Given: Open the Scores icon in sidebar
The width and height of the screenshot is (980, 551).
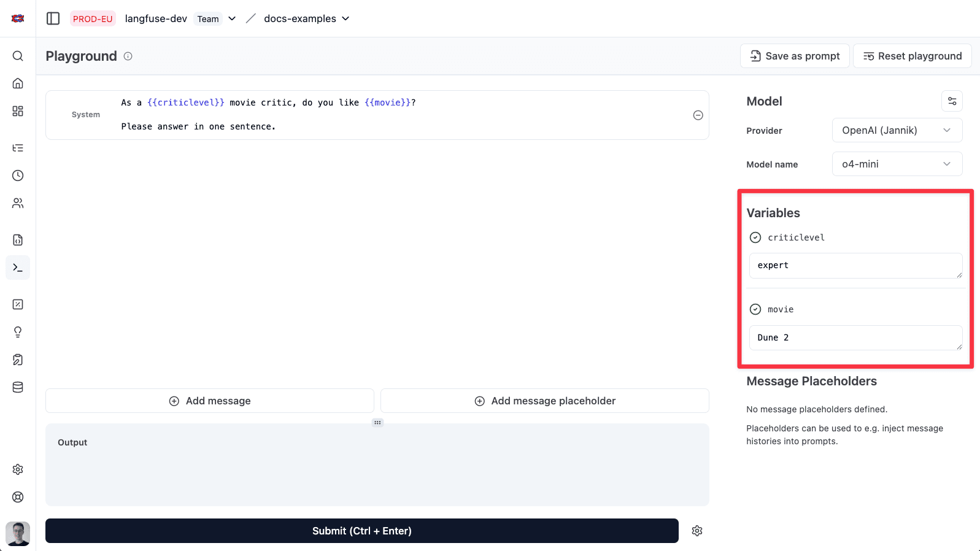Looking at the screenshot, I should pyautogui.click(x=18, y=304).
